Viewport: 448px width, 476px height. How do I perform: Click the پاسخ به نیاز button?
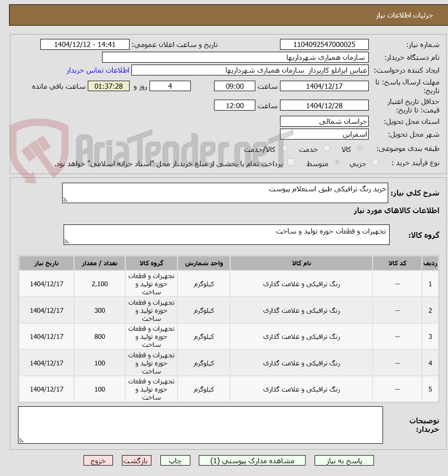point(344,460)
